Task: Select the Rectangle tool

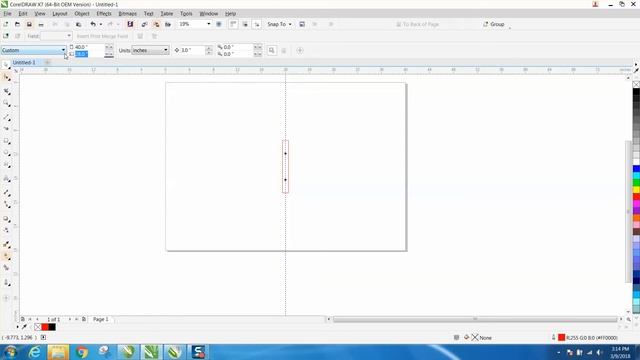Action: click(6, 141)
